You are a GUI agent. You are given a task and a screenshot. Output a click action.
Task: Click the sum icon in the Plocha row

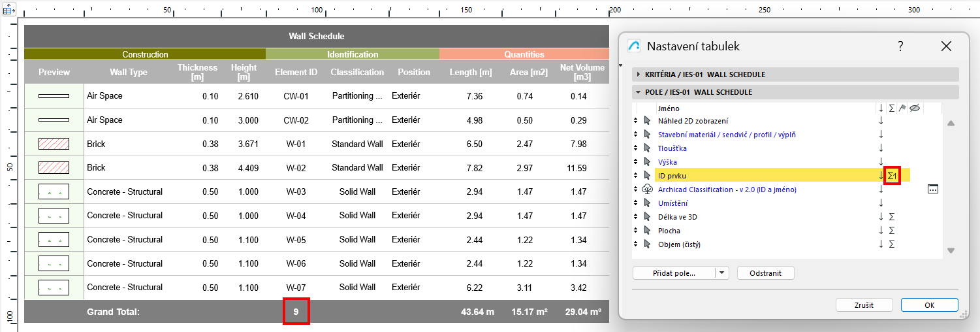(x=891, y=231)
